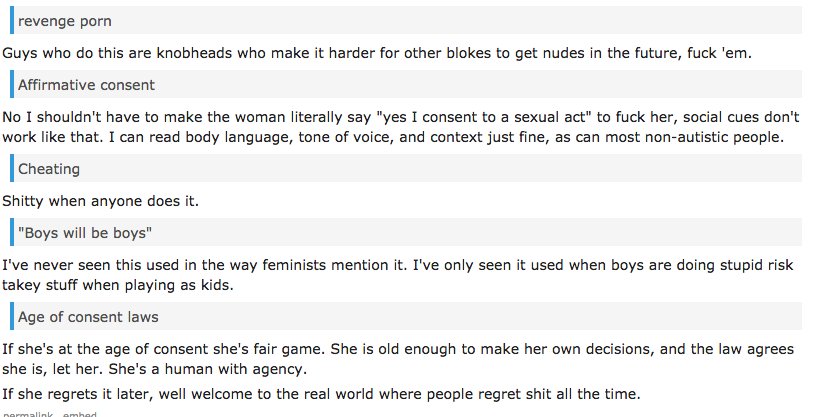Image resolution: width=815 pixels, height=417 pixels.
Task: Click the Affirmative consent quote block
Action: coord(405,84)
